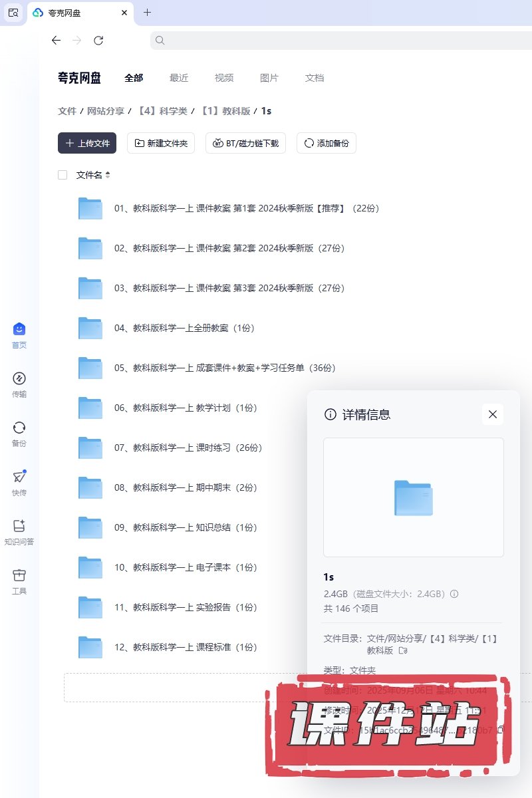
Task: Switch to the 视频 tab
Action: [x=224, y=78]
